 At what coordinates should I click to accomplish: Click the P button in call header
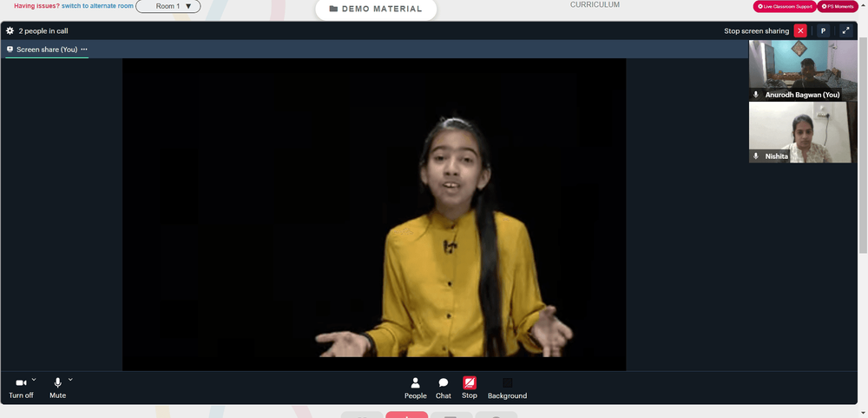[823, 31]
